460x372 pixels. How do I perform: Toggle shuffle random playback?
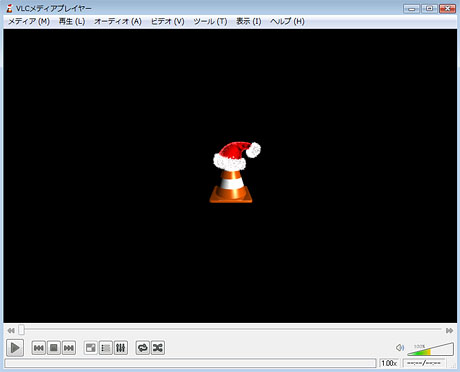point(158,348)
